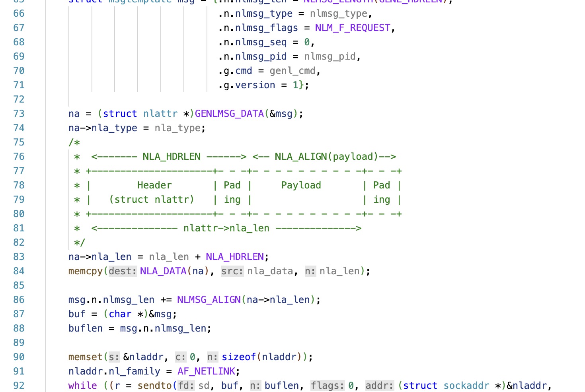Screen dimensions: 585x392
Task: Click the src: inlay hint
Action: point(232,271)
